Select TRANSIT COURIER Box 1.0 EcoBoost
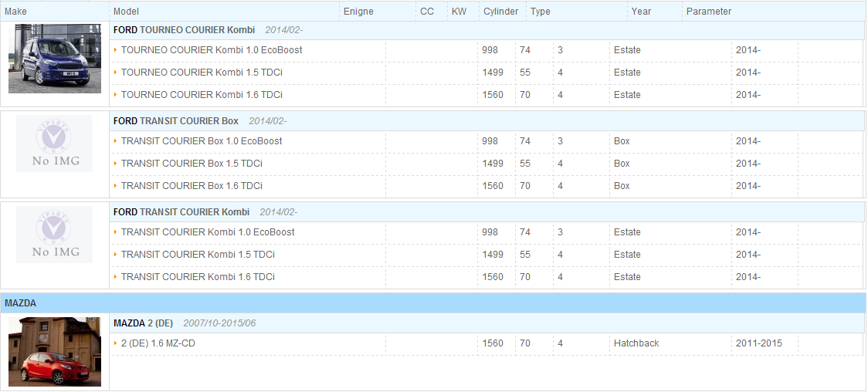Image resolution: width=868 pixels, height=392 pixels. point(202,141)
